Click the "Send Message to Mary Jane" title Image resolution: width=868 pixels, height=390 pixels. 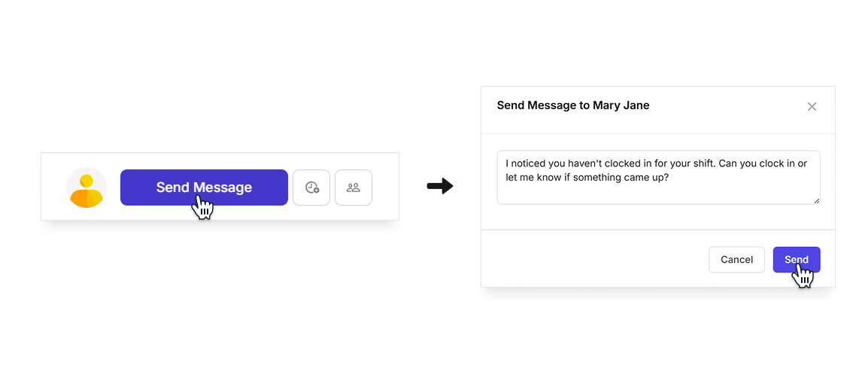[573, 105]
